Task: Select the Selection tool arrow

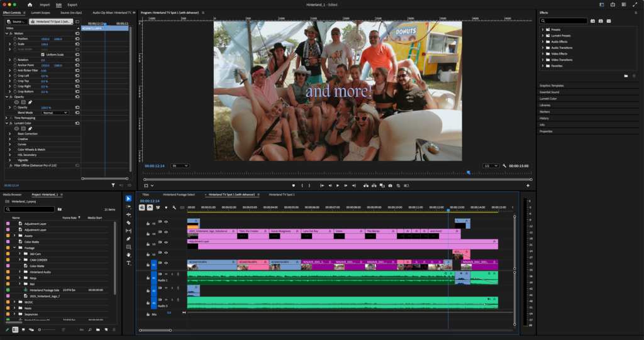Action: click(128, 199)
